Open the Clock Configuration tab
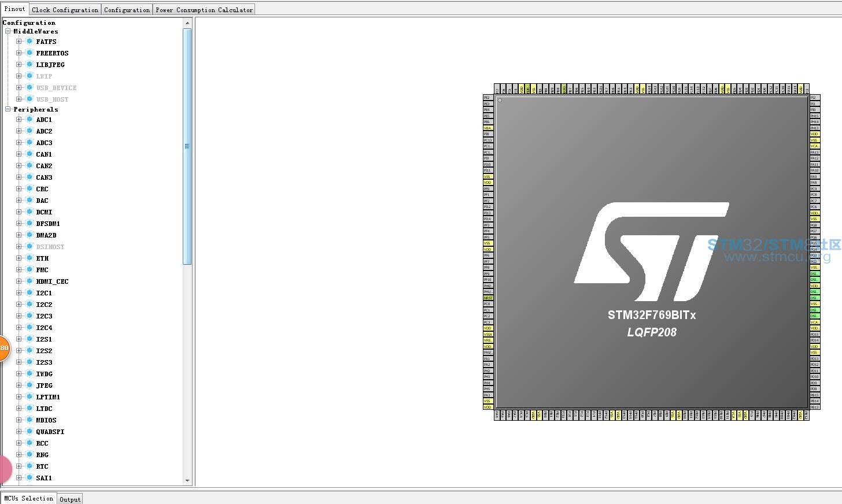Image resolution: width=842 pixels, height=504 pixels. tap(65, 10)
